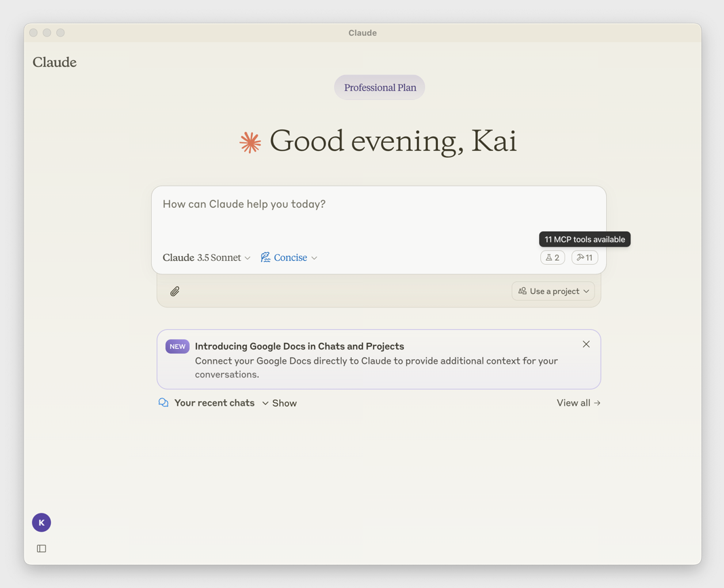
Task: Click the Concise writing style icon
Action: pyautogui.click(x=266, y=257)
